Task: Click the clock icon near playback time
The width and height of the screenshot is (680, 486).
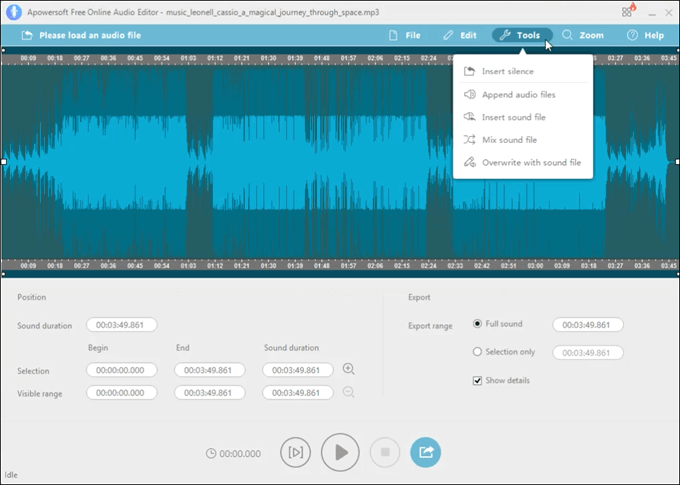Action: [x=211, y=453]
